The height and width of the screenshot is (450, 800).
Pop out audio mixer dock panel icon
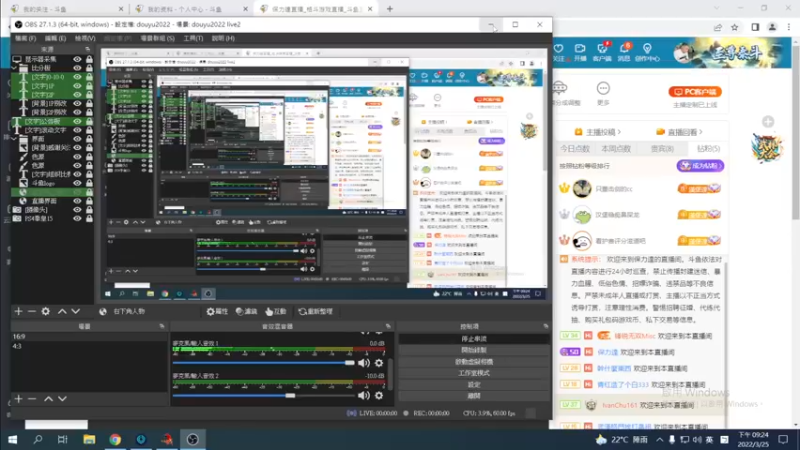pos(388,326)
